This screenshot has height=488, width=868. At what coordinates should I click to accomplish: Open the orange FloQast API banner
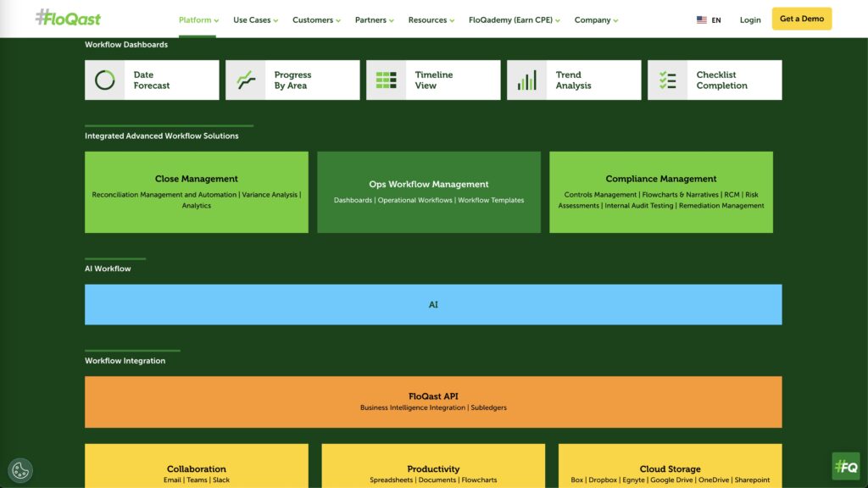pos(433,402)
